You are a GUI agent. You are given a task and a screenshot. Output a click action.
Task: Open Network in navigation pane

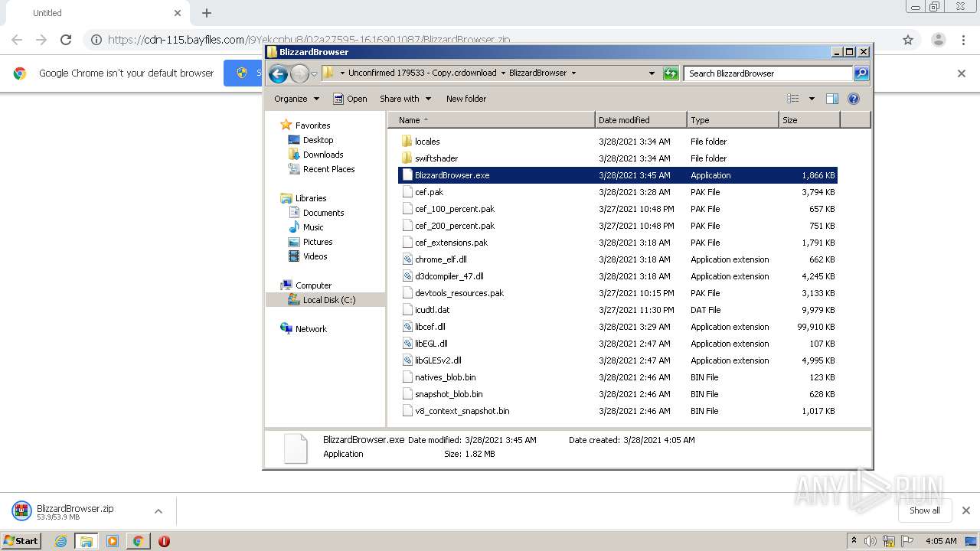pos(311,329)
